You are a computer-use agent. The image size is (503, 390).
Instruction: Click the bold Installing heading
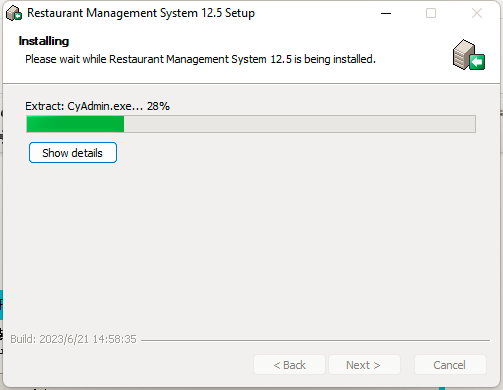(44, 41)
